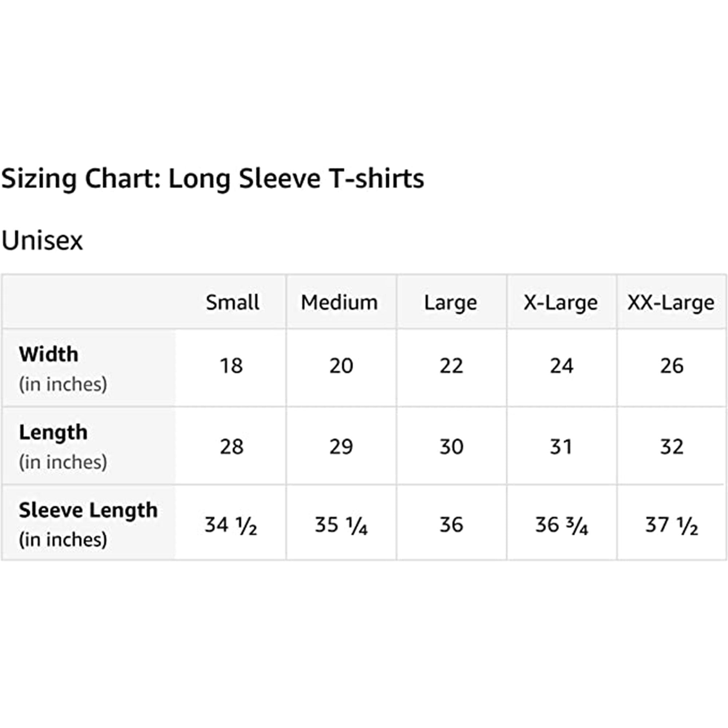Image resolution: width=728 pixels, height=728 pixels.
Task: Select the 'Width' row label
Action: click(x=49, y=354)
